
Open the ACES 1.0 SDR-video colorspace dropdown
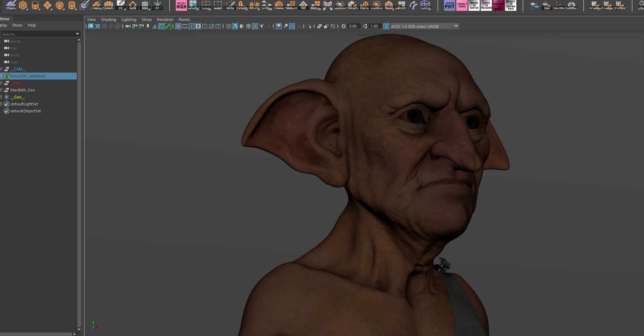click(x=456, y=26)
